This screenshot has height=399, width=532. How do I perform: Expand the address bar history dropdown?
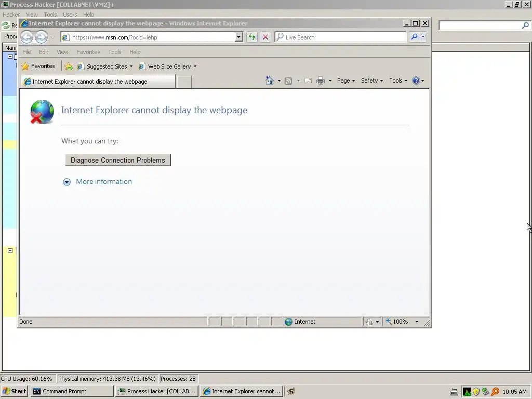(239, 37)
